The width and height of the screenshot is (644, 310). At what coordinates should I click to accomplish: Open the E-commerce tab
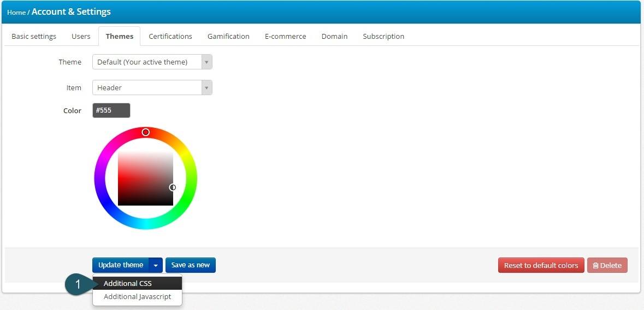(x=286, y=36)
